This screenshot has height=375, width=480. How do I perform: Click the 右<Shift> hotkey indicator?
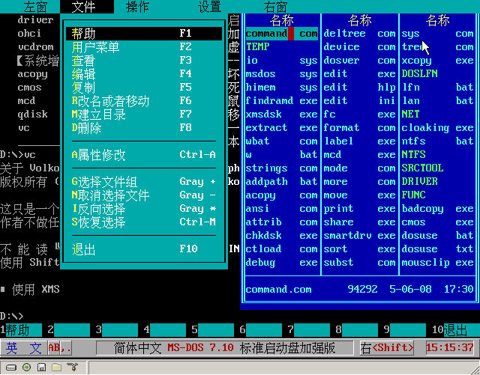coord(387,348)
